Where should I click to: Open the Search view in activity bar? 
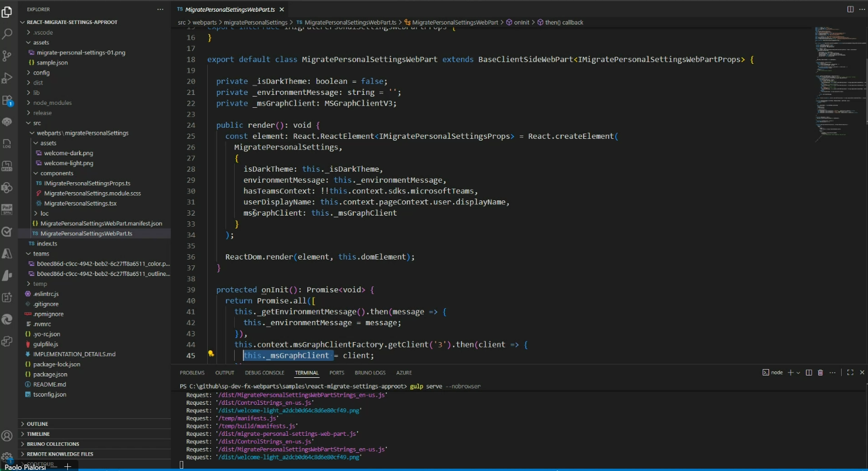(x=8, y=34)
